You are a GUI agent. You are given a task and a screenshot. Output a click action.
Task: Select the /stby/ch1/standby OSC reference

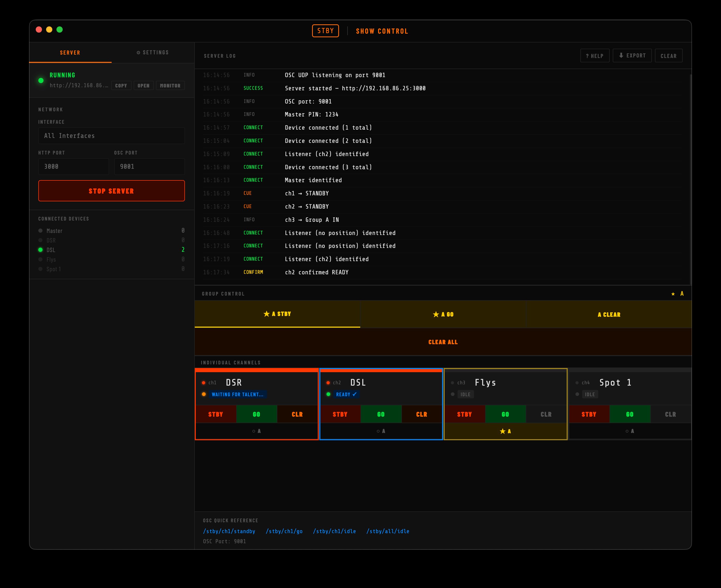click(229, 531)
